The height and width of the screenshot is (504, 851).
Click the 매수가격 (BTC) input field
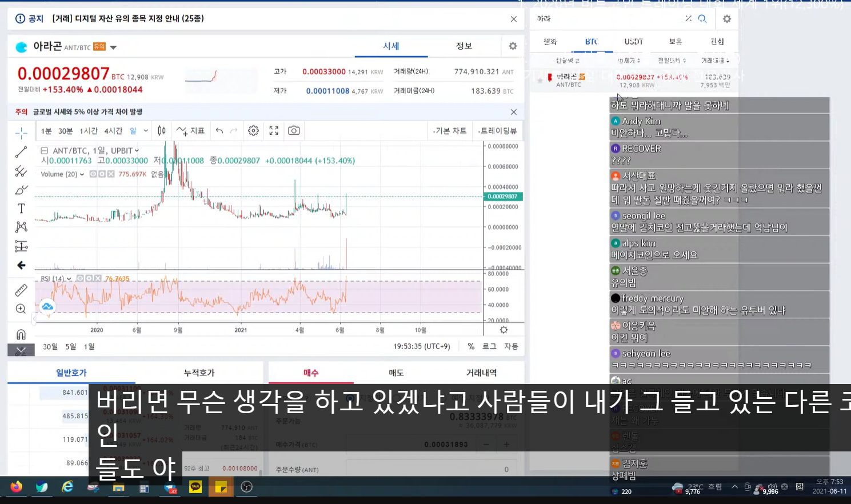coord(411,445)
